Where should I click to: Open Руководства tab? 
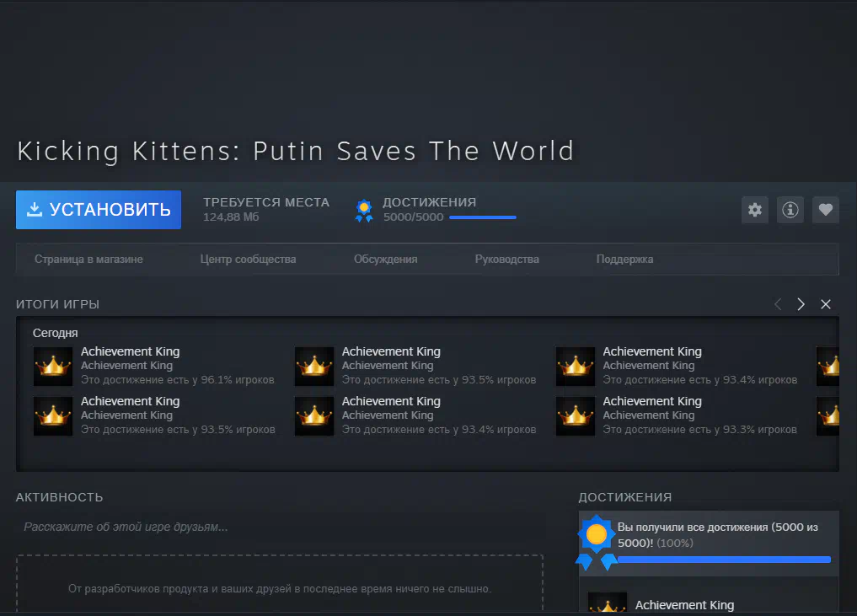pyautogui.click(x=506, y=259)
